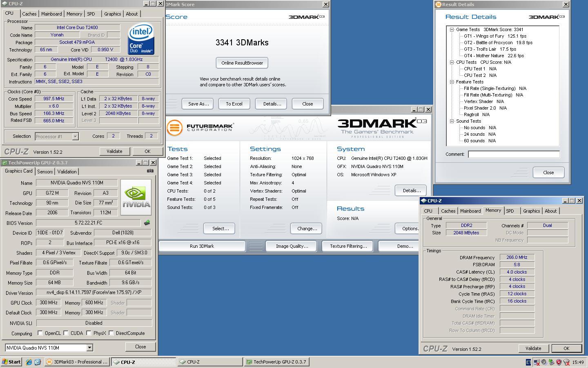Click the NVIDIA logo in GPU-Z
The width and height of the screenshot is (588, 368).
click(136, 197)
